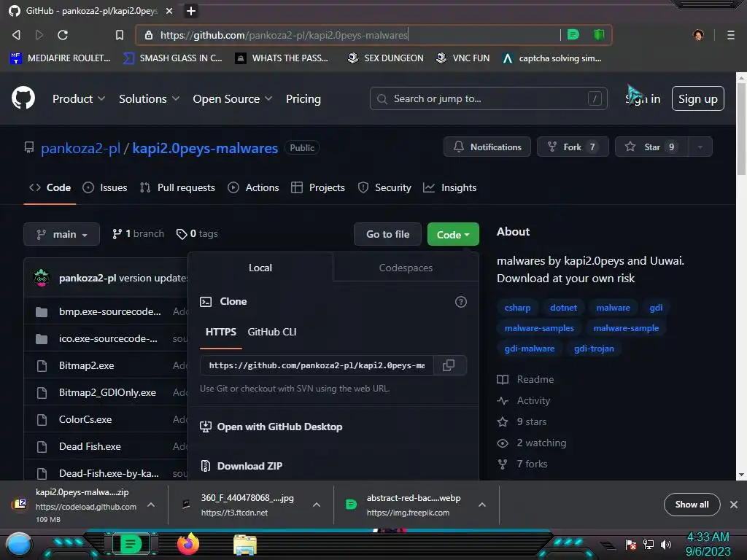
Task: Click the Sign up button
Action: (697, 98)
